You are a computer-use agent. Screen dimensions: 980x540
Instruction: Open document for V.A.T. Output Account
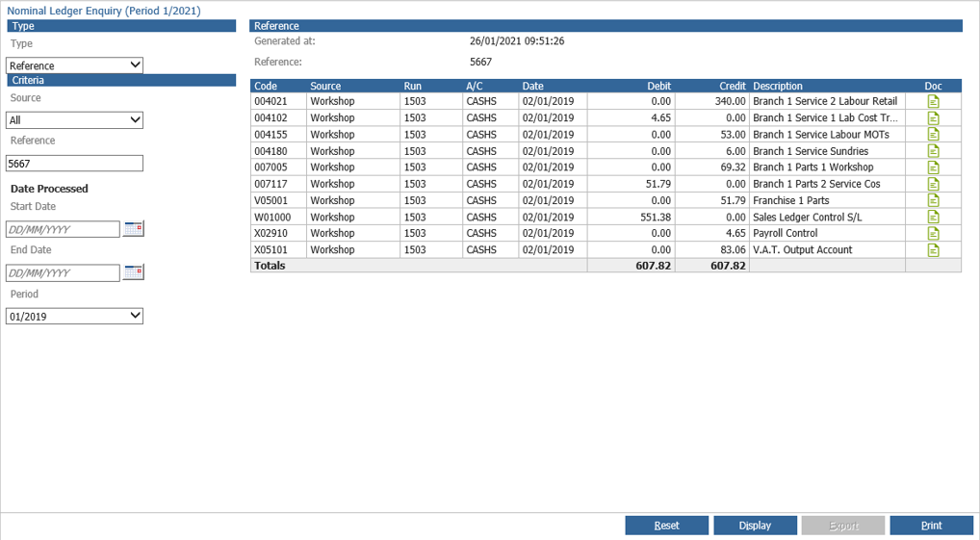coord(933,250)
